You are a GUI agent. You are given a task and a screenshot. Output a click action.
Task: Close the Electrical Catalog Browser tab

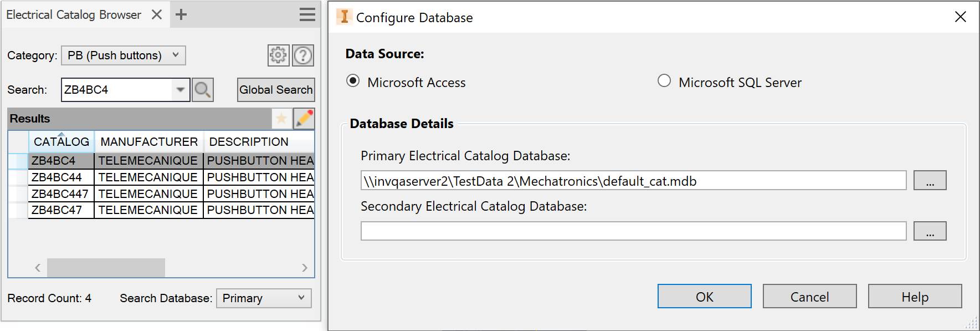(157, 14)
